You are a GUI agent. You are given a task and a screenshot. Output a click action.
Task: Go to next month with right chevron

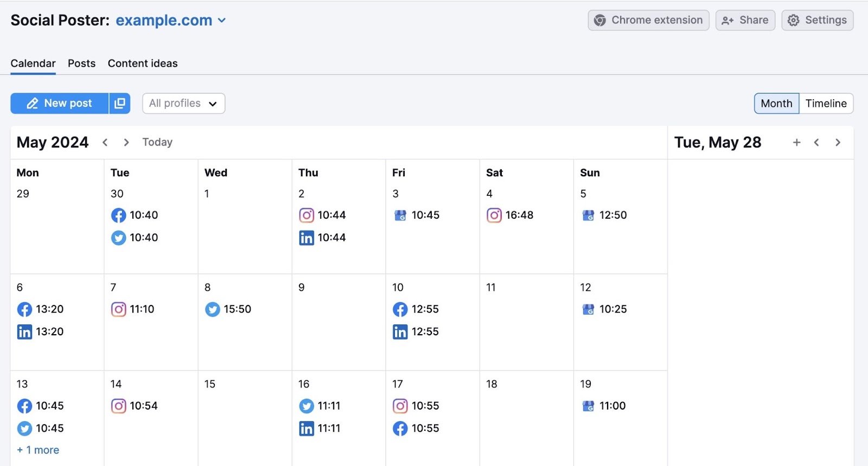pyautogui.click(x=126, y=143)
